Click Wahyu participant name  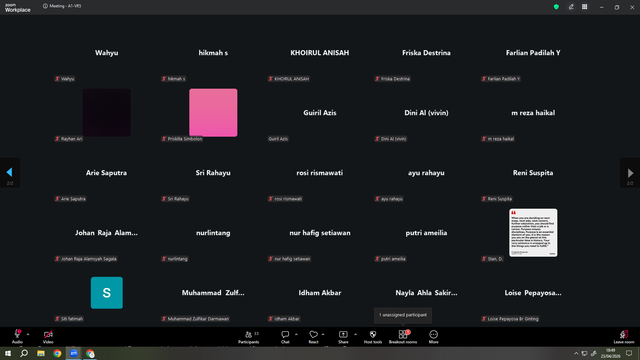coord(107,53)
